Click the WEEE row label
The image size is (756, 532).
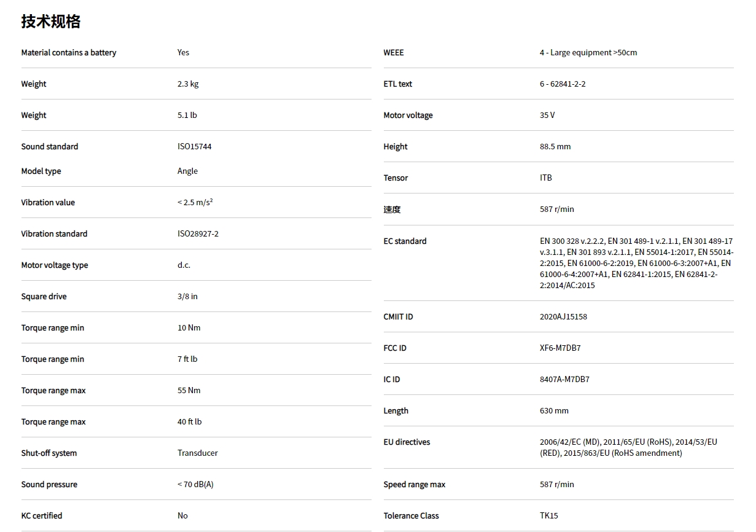(394, 53)
